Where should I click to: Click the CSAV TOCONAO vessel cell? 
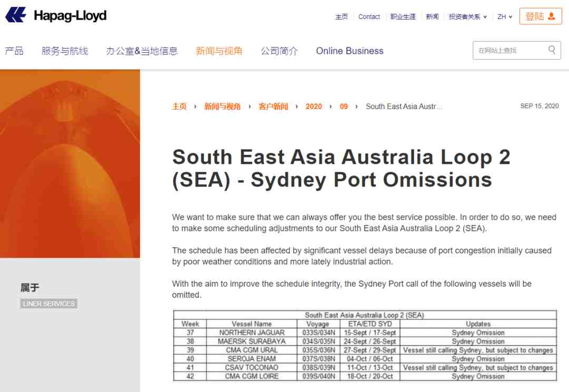(x=252, y=367)
